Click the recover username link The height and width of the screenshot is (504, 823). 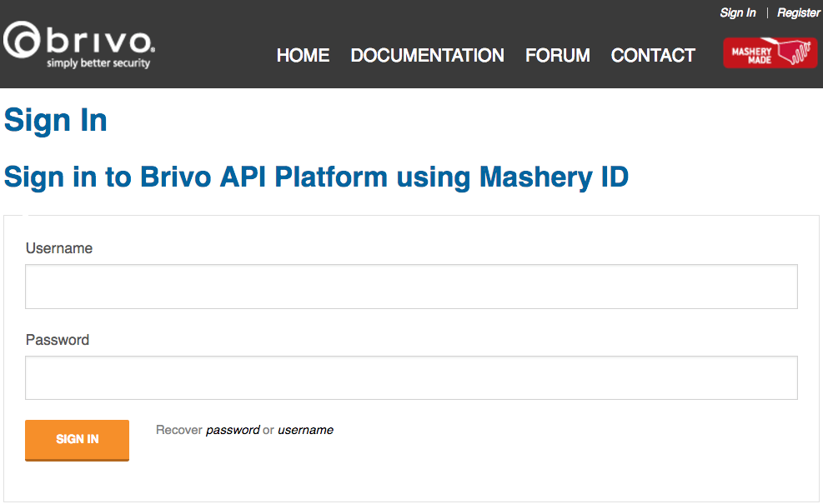click(305, 431)
